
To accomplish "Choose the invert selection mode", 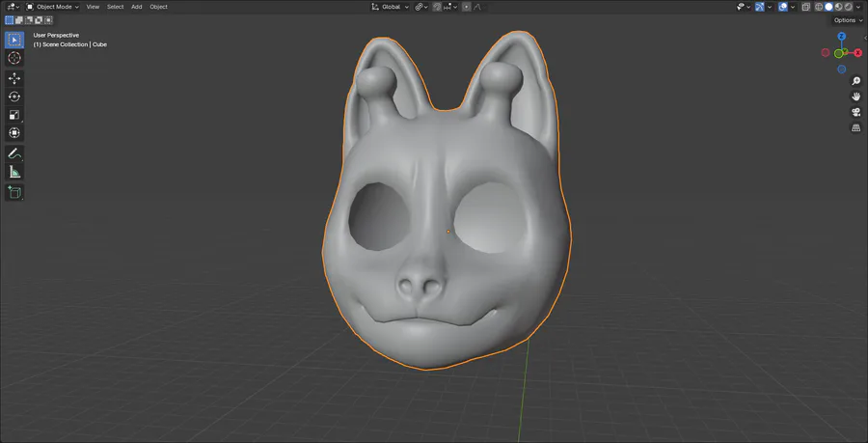I will [39, 20].
